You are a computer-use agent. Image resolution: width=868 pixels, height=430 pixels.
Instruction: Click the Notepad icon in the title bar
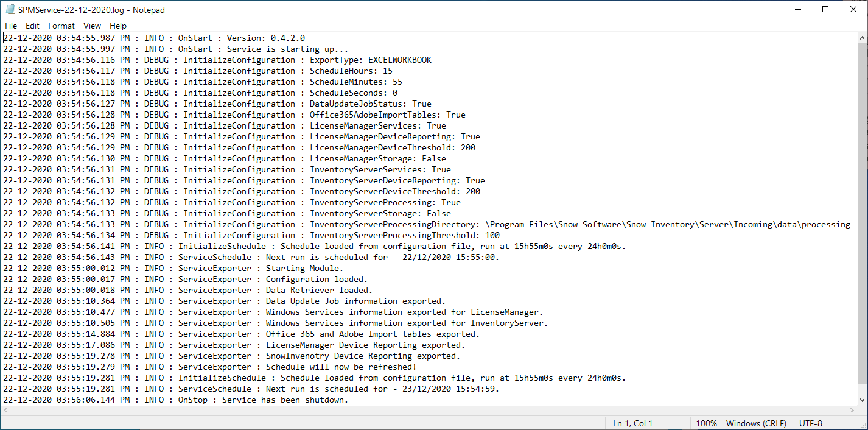10,10
